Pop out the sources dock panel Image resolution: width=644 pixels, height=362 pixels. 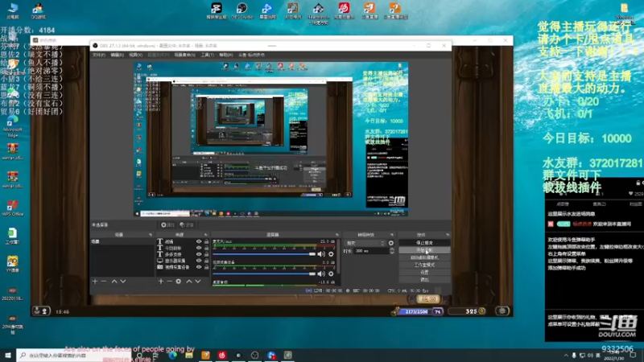coord(206,235)
